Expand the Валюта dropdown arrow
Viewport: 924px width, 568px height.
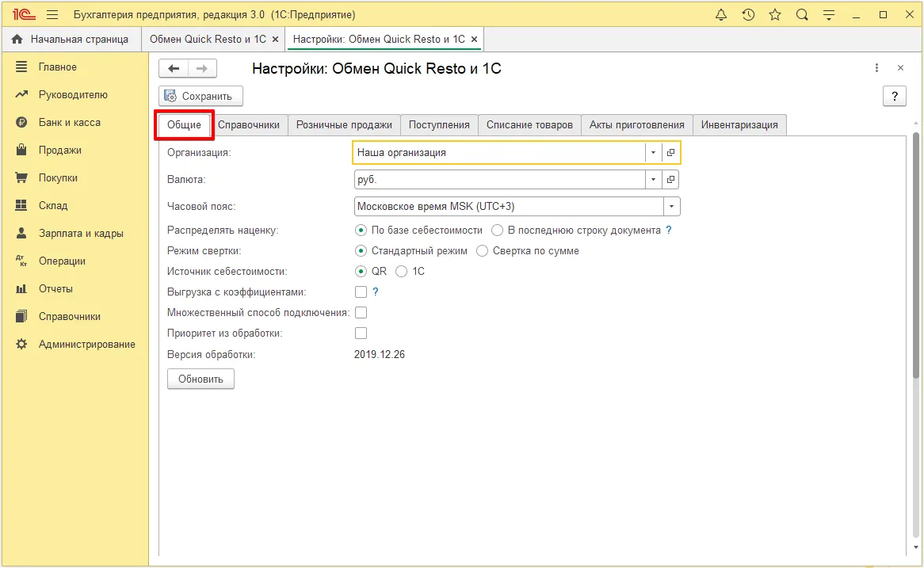tap(653, 179)
